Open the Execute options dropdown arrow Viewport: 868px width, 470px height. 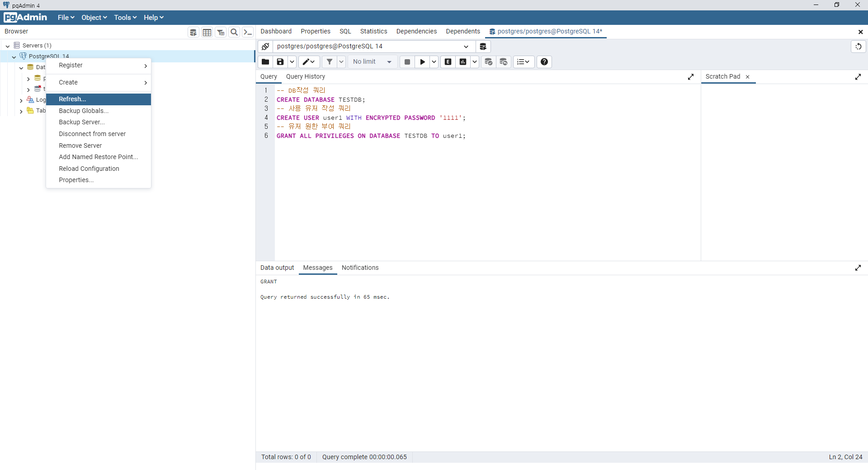pyautogui.click(x=434, y=62)
